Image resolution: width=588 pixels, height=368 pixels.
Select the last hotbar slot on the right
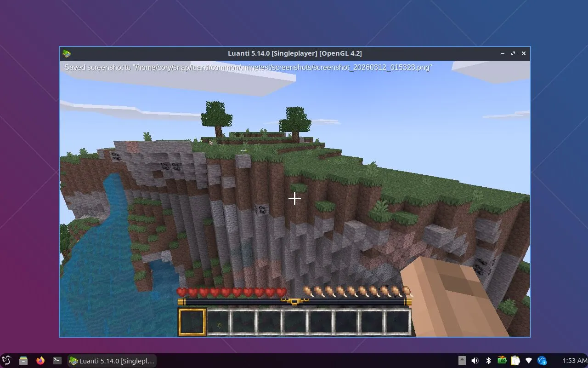tap(397, 322)
